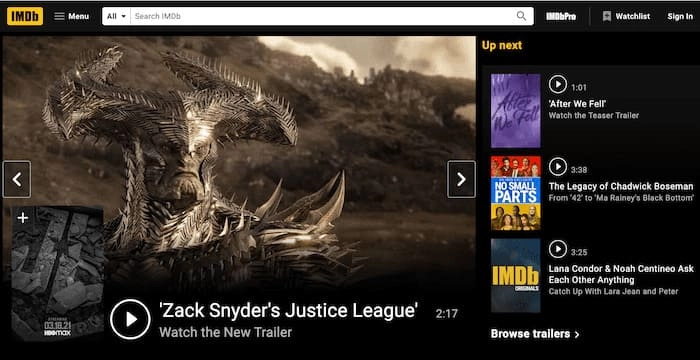Focus the Search IMDb field

[323, 16]
